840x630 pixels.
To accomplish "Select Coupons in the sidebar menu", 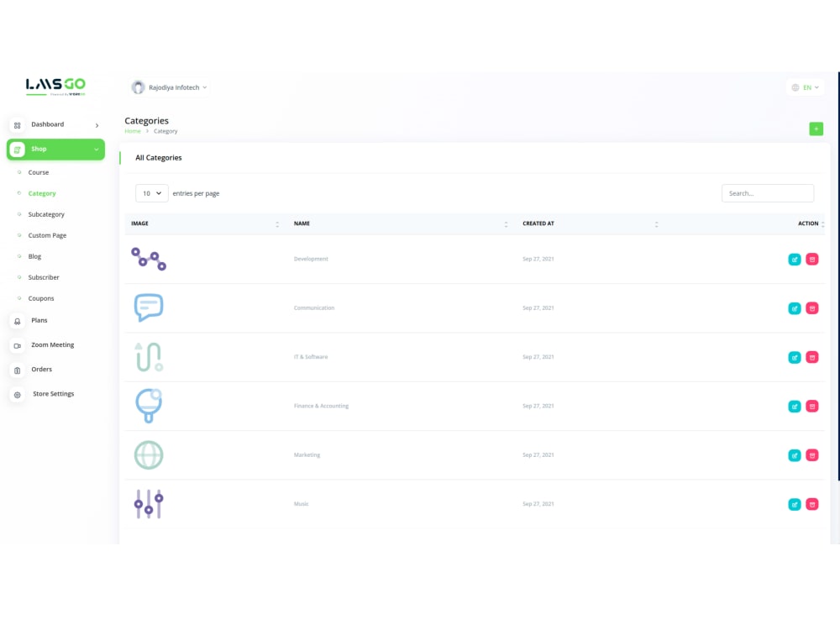I will (39, 298).
